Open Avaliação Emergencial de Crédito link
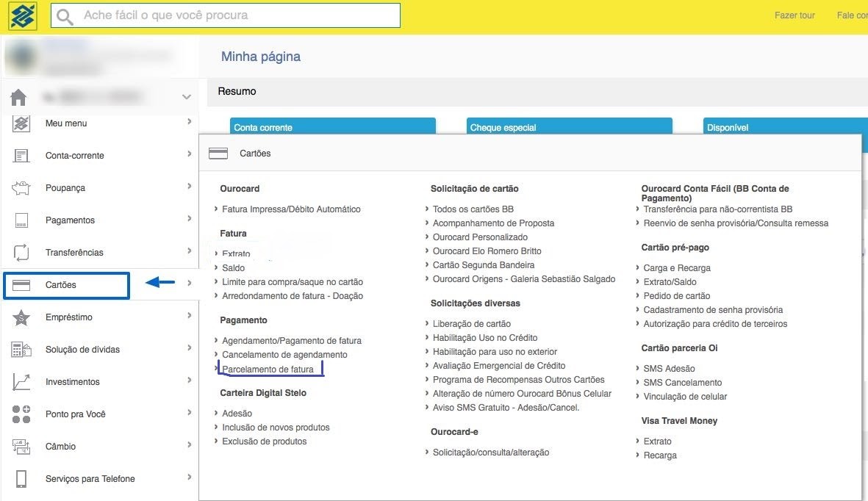868x501 pixels. click(499, 365)
